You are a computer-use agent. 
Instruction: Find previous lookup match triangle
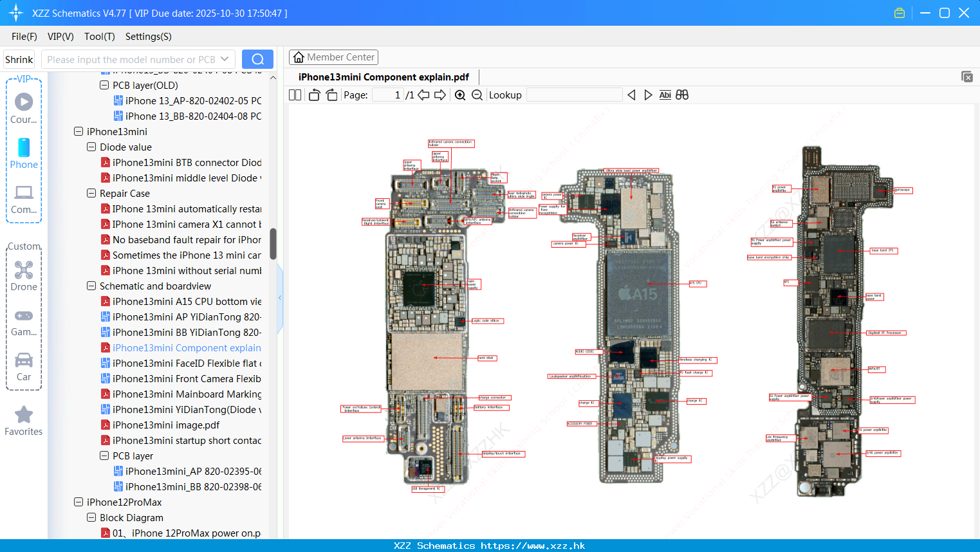click(x=631, y=95)
